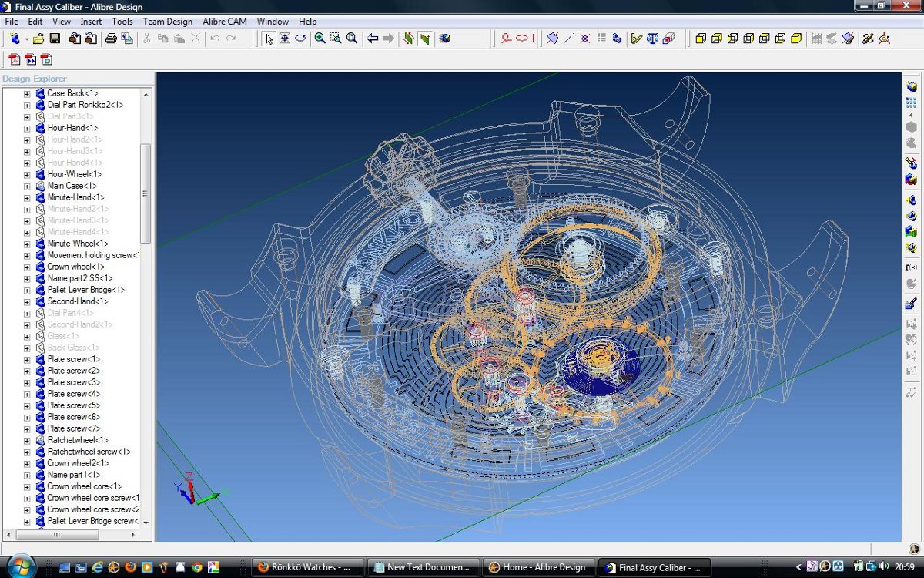Screen dimensions: 924x578
Task: Click the Publish to PDF icon
Action: [15, 59]
